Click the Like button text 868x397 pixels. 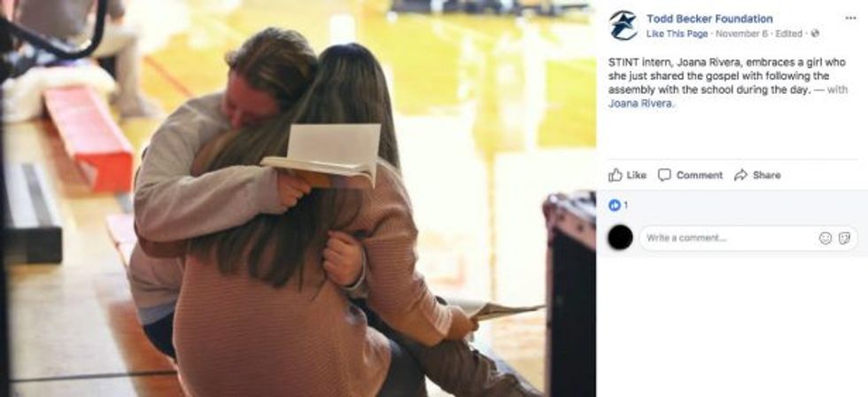click(637, 175)
